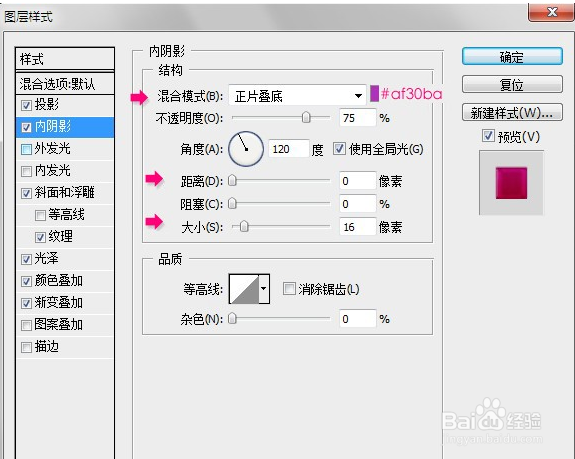Screen dimensions: 575x459
Task: Select the 样式 styles list header
Action: (x=65, y=59)
